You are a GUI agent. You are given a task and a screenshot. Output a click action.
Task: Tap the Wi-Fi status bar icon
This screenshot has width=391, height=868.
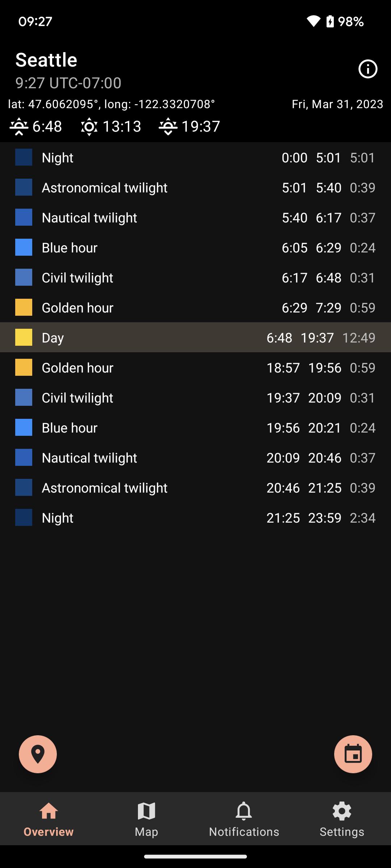[313, 21]
